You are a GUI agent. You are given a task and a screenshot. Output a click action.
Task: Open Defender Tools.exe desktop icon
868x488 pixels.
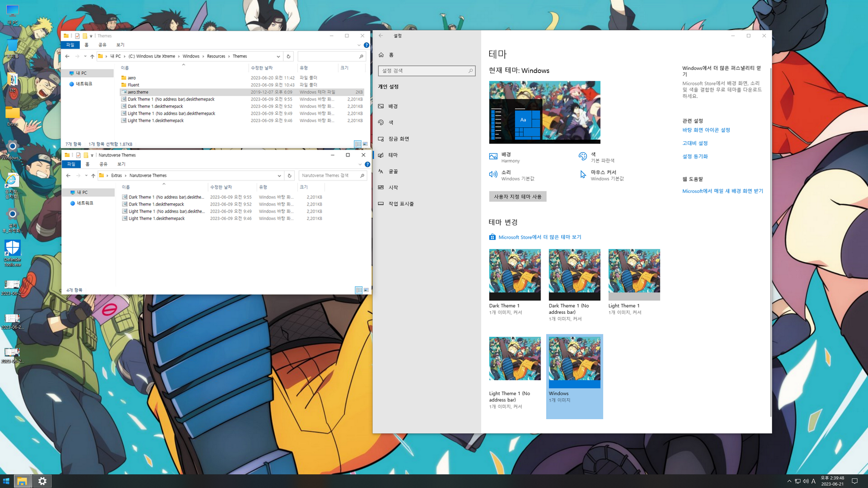coord(13,253)
